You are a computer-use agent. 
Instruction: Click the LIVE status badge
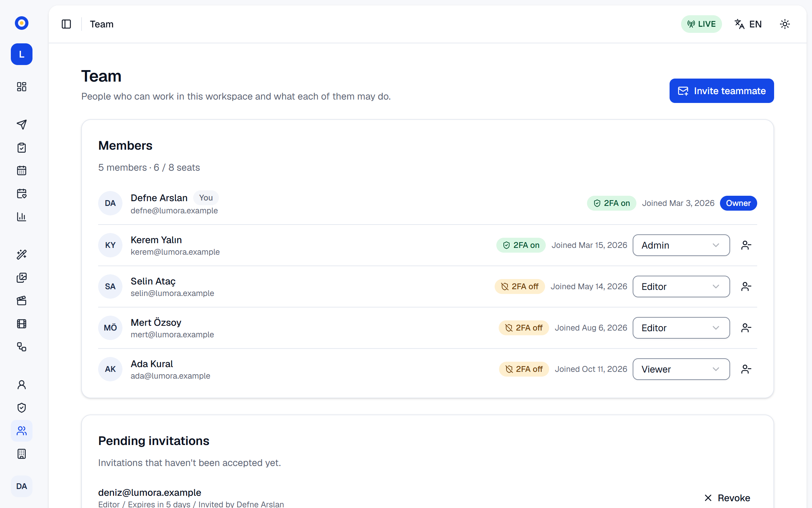(701, 24)
